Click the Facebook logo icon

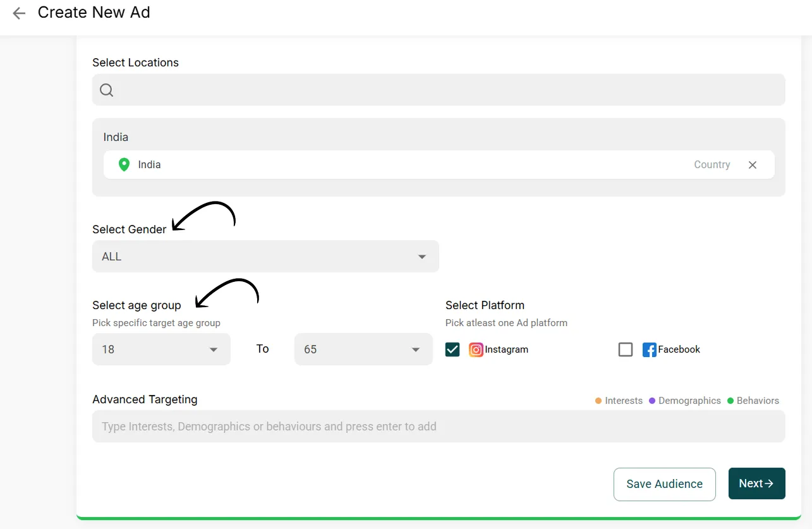(649, 350)
